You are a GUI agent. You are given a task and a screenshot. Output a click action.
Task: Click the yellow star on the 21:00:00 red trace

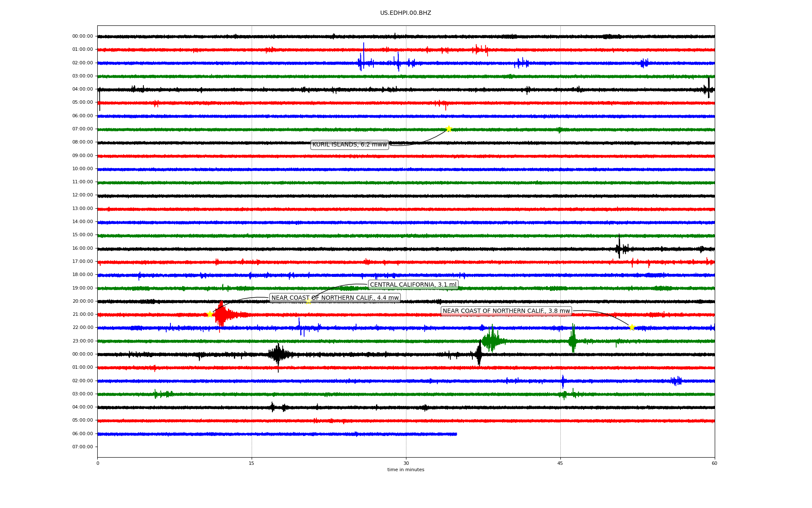[210, 314]
